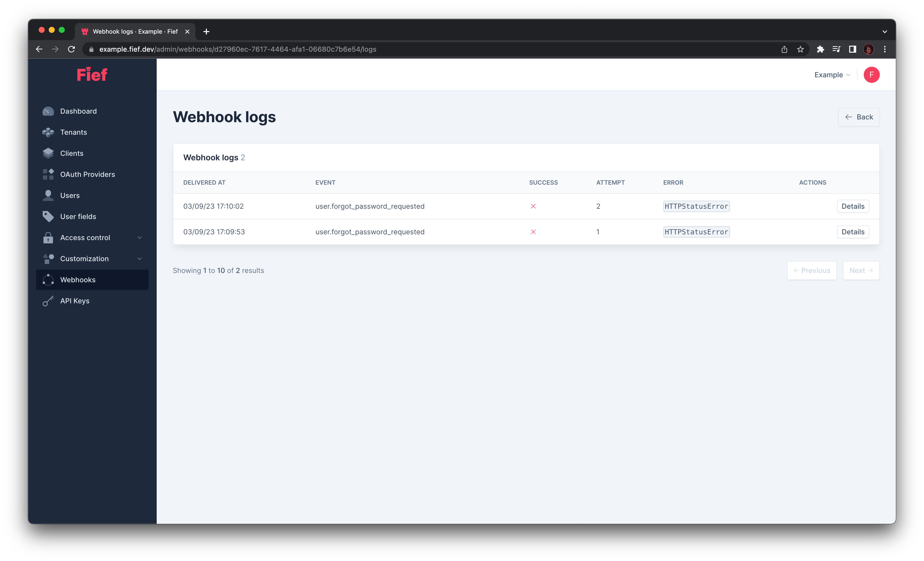Click the Fief logo

[x=91, y=74]
